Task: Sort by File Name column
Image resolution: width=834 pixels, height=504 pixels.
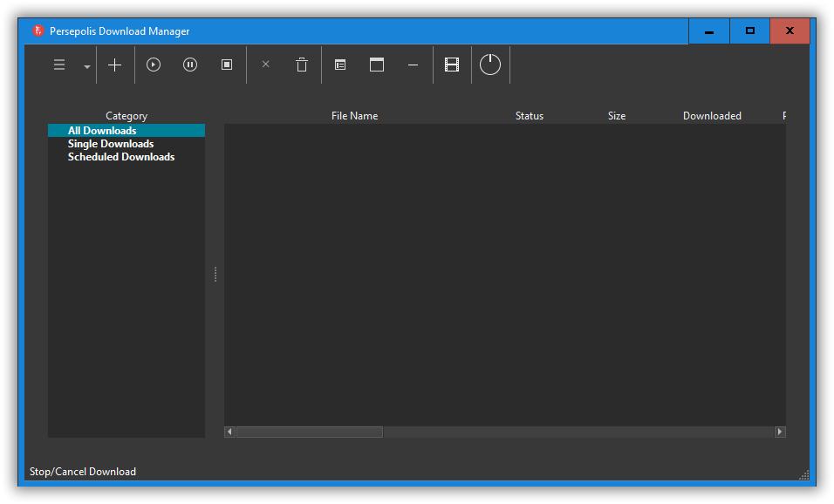Action: click(x=354, y=115)
